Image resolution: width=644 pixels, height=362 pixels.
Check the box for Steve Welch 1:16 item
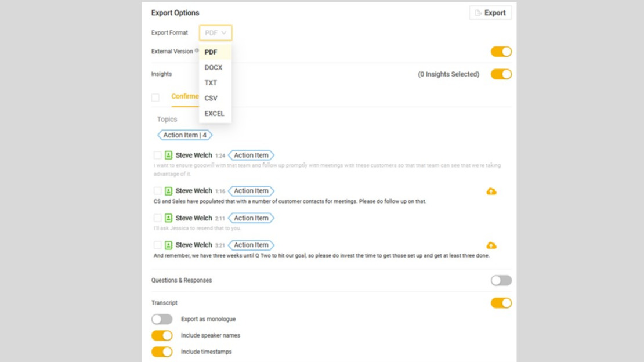pos(157,191)
